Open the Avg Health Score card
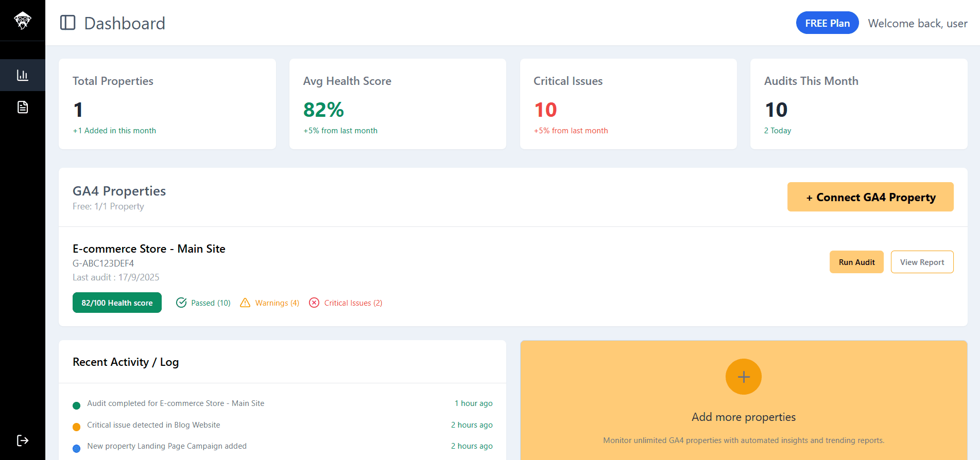Screen dimensions: 980x460 coord(398,104)
